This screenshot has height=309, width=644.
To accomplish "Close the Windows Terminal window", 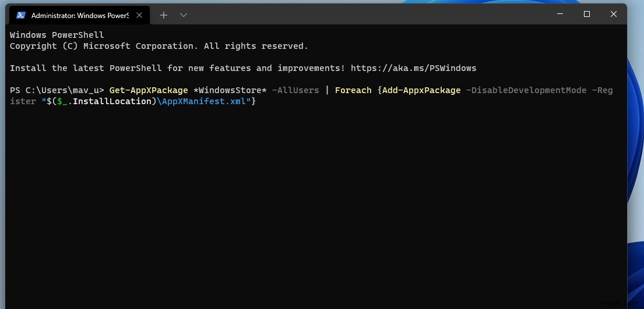I will pos(614,14).
